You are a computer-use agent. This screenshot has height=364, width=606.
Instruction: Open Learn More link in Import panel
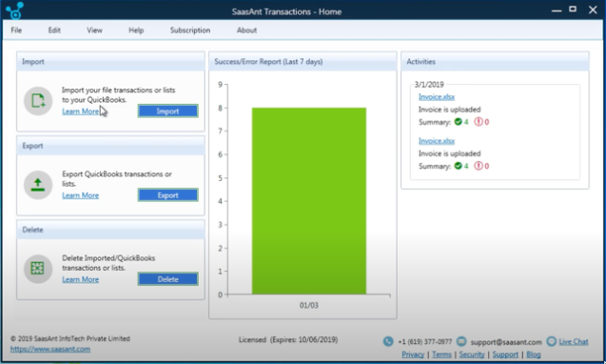click(x=80, y=111)
